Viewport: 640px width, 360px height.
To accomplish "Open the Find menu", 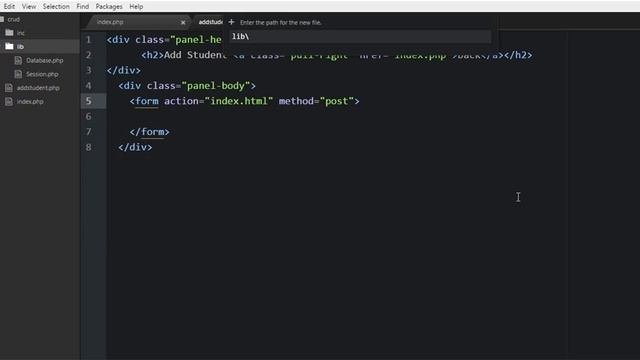I will point(82,7).
